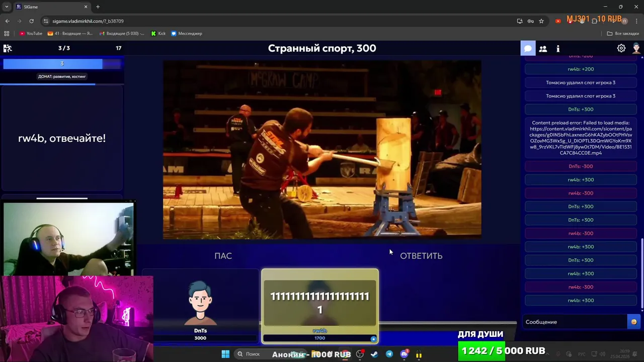Reload the SIGame page

click(x=31, y=21)
